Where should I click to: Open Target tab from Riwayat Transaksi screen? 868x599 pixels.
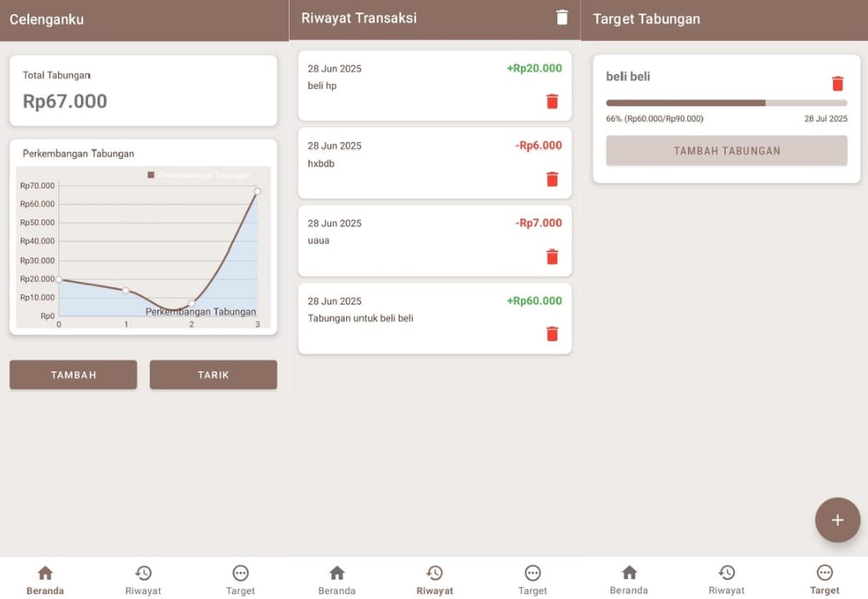coord(533,580)
